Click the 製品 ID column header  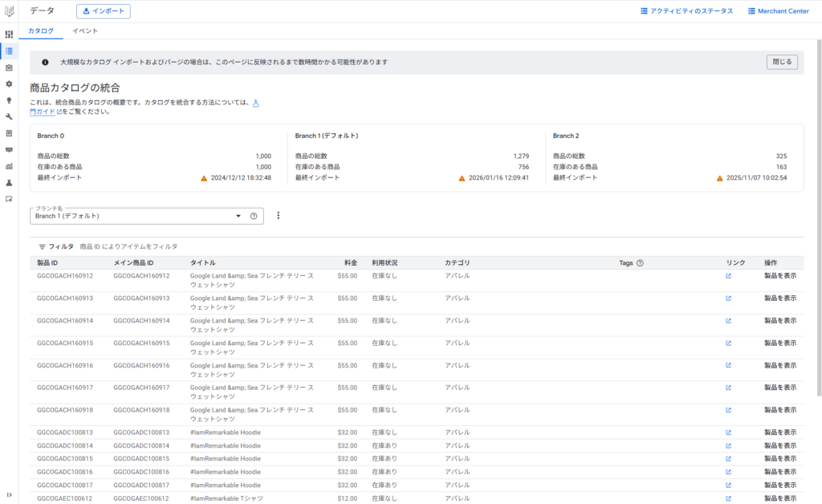coord(47,263)
